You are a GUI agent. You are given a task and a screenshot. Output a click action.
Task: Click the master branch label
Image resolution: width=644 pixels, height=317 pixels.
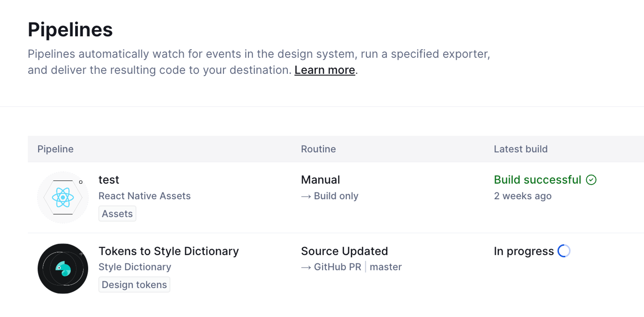tap(385, 267)
